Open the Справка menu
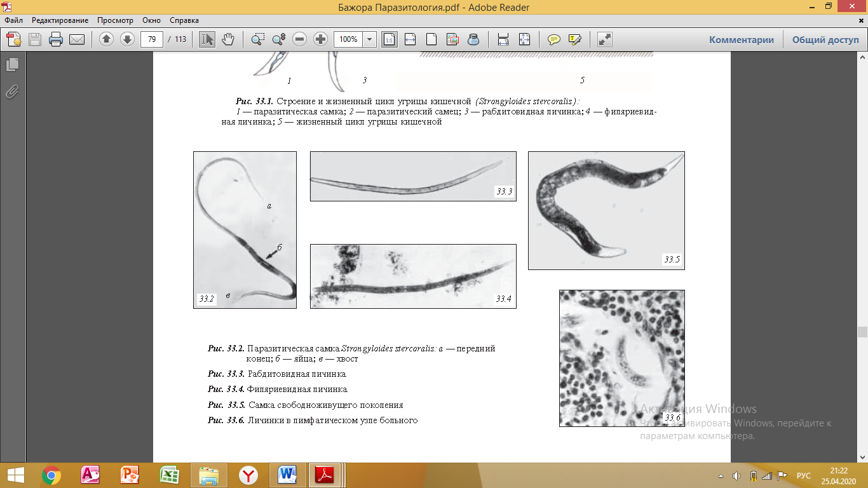The width and height of the screenshot is (868, 488). coord(184,20)
